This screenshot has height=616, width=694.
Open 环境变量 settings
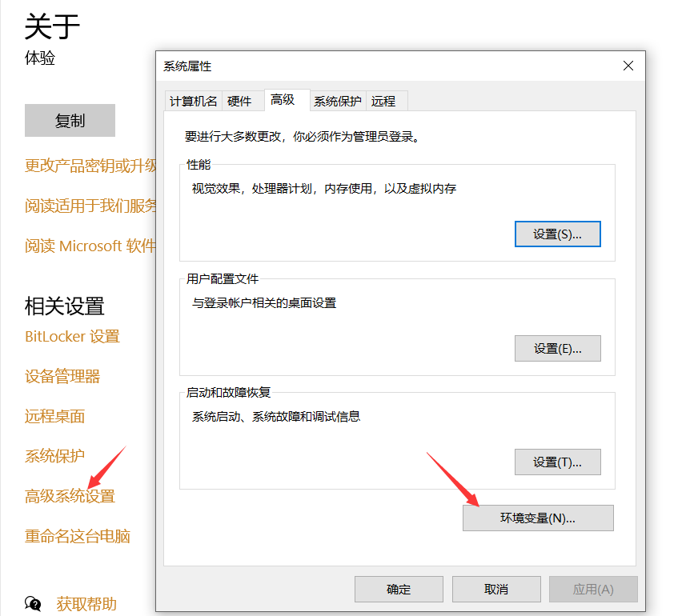538,518
